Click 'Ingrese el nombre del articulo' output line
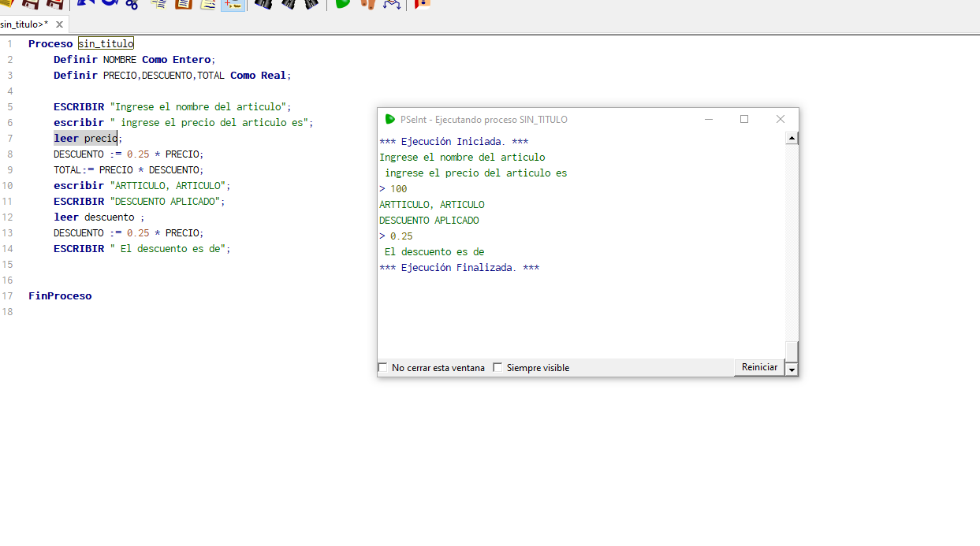This screenshot has width=980, height=546. tap(462, 158)
